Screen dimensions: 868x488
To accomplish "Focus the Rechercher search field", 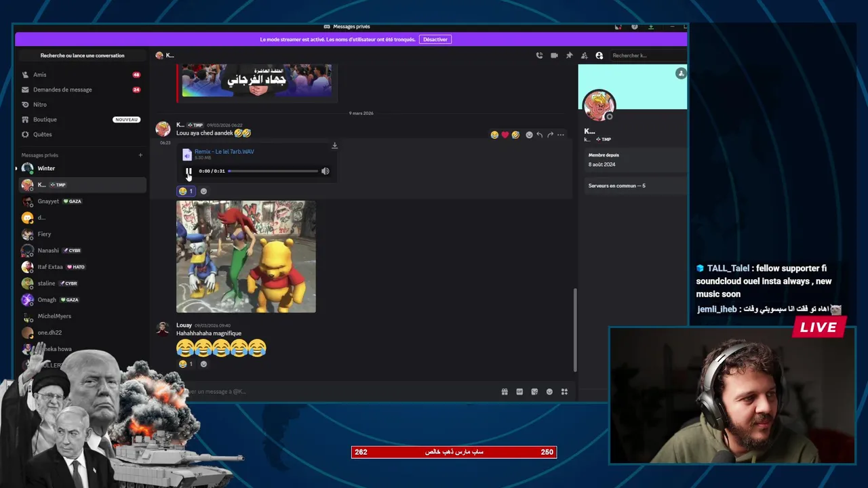I will [648, 56].
